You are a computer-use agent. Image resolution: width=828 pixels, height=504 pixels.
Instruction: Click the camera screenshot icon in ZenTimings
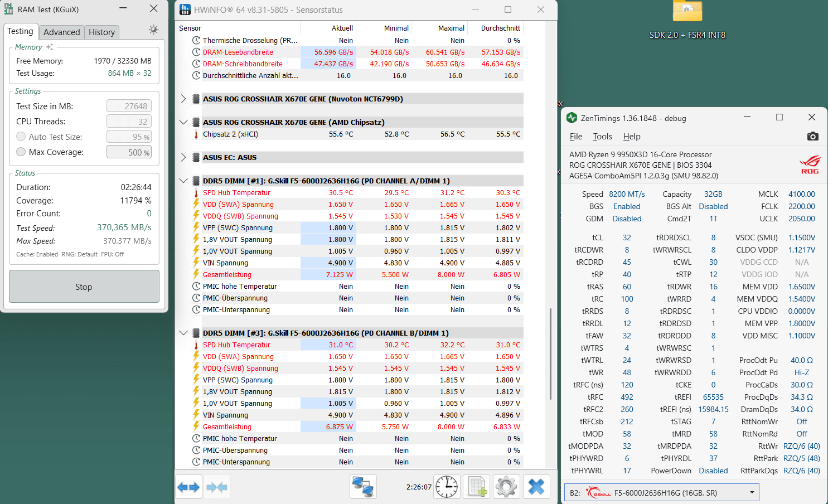(x=813, y=137)
